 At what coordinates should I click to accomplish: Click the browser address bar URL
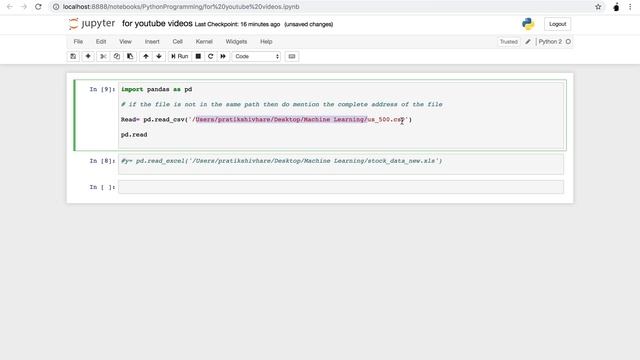(181, 7)
